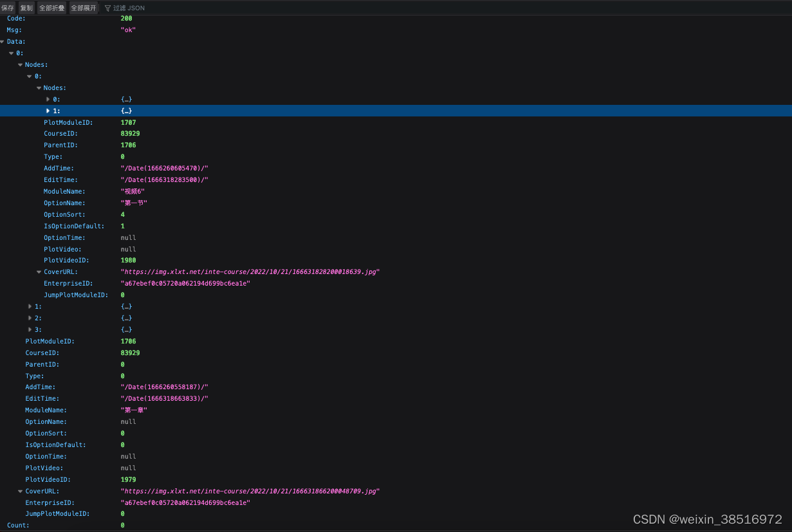Select the OptionName value "第一节"
The width and height of the screenshot is (792, 532).
click(134, 203)
